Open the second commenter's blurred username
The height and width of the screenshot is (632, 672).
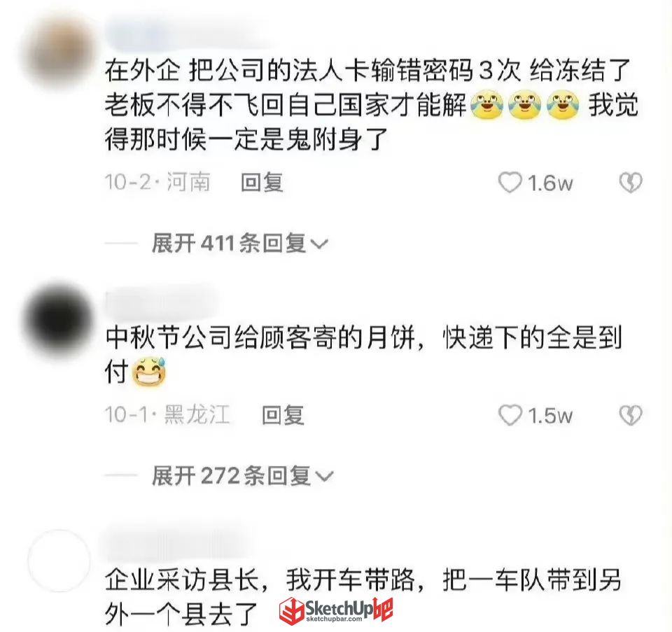tap(161, 302)
